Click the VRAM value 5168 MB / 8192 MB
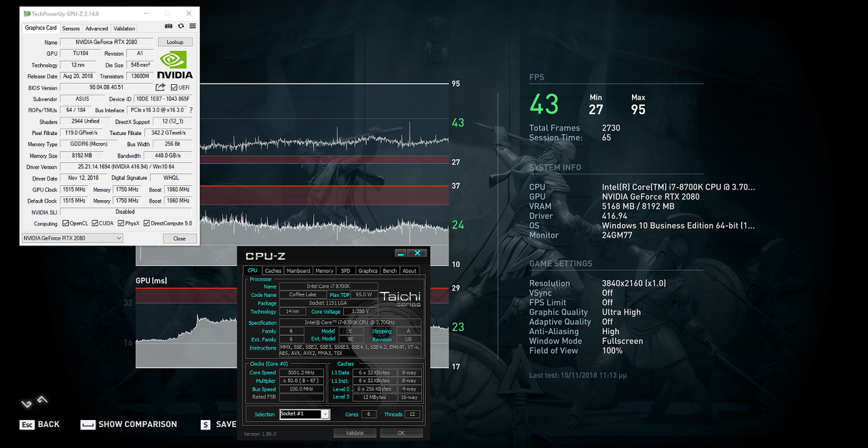 pos(638,206)
